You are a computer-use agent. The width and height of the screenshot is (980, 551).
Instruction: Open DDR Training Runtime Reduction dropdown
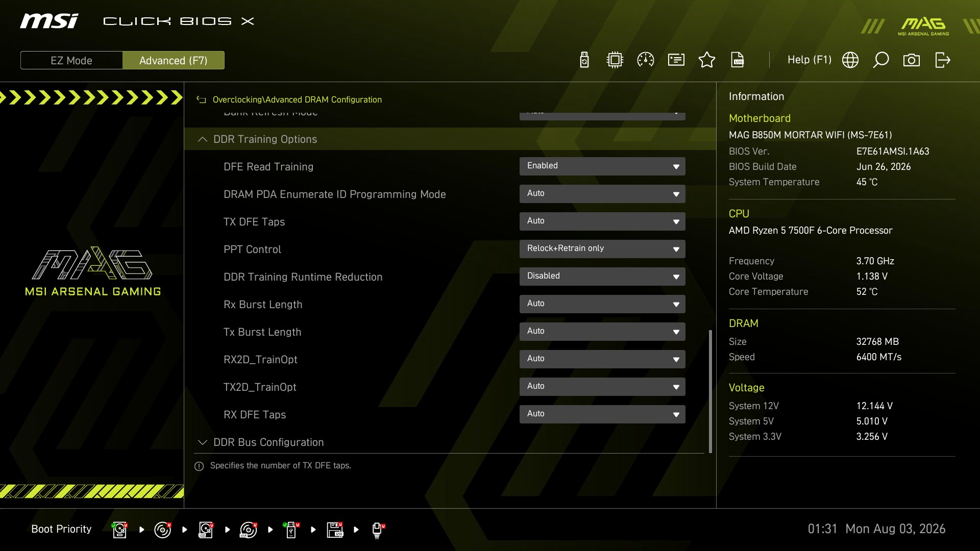(602, 277)
